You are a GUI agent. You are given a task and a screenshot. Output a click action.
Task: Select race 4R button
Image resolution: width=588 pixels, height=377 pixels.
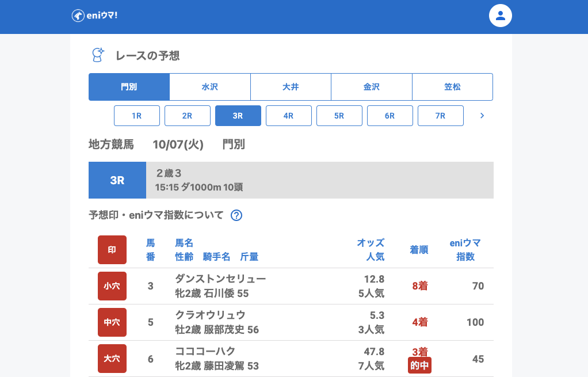coord(289,116)
